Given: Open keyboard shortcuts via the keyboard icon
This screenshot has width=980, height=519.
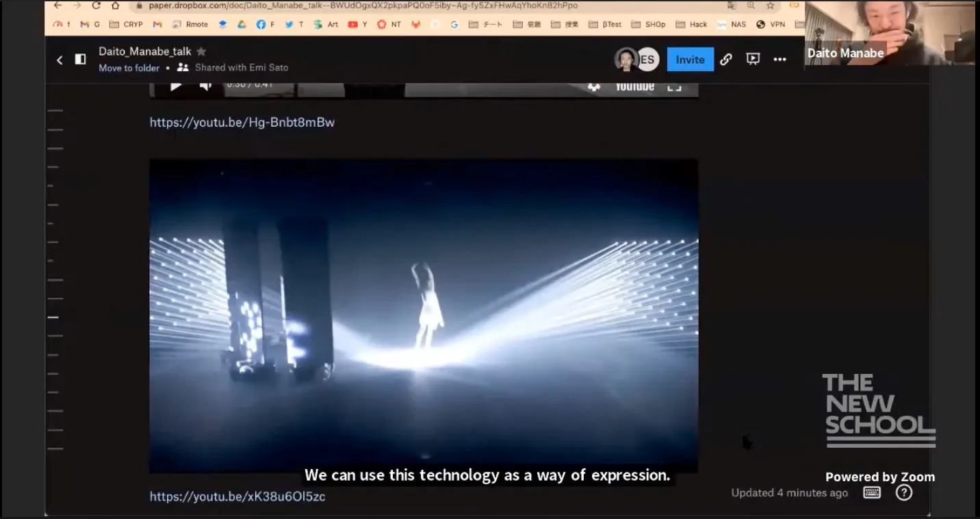Looking at the screenshot, I should tap(871, 493).
